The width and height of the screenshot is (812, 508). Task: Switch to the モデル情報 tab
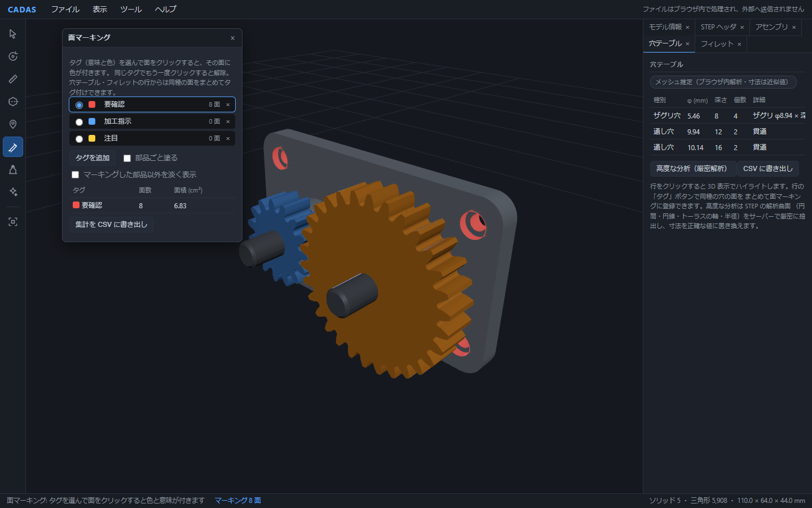pos(665,27)
